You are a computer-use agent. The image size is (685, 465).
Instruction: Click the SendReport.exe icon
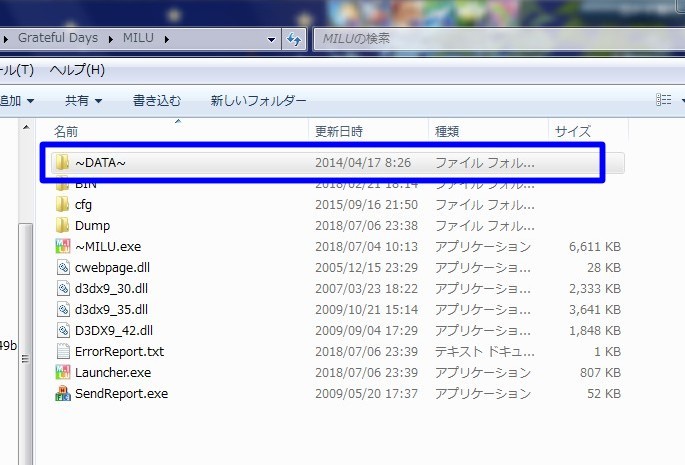coord(62,393)
